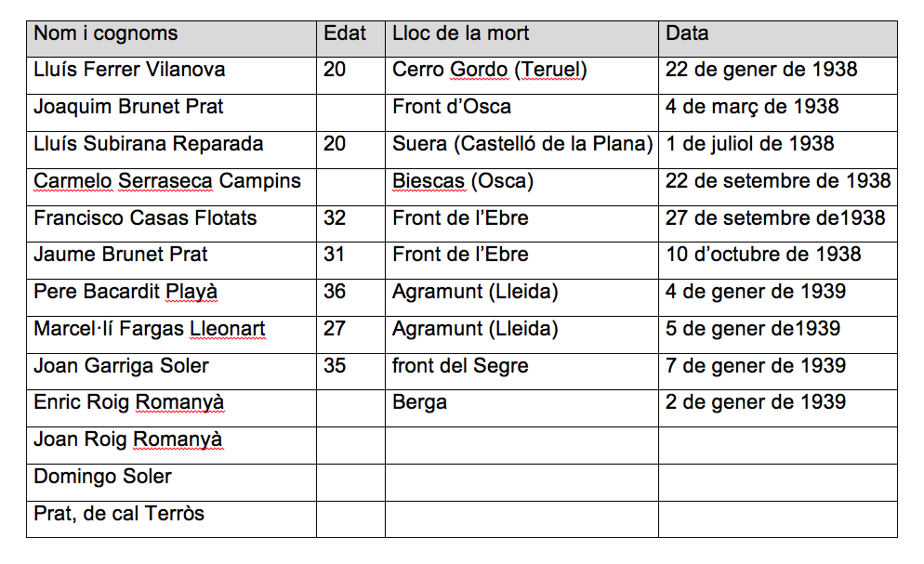
Task: Click the misspelled word 'Gordo'
Action: click(x=479, y=70)
